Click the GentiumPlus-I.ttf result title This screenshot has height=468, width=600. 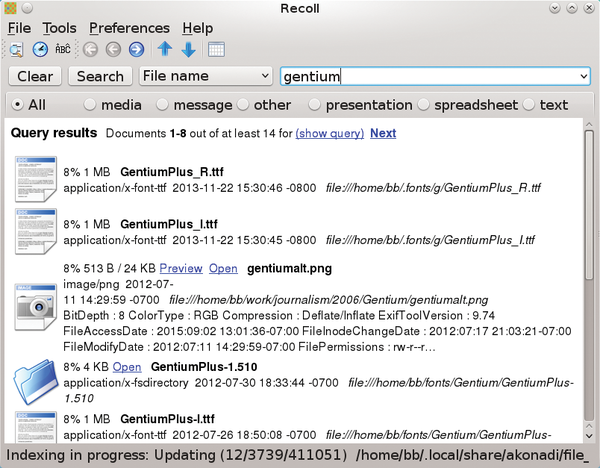tap(167, 419)
